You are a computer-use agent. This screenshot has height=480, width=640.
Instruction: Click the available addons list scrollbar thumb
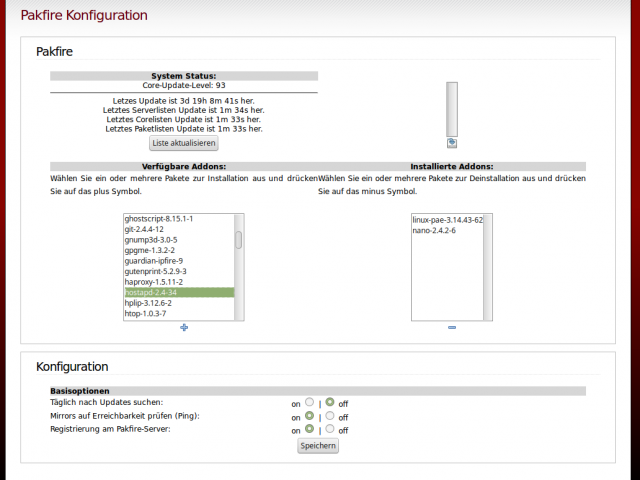[x=239, y=240]
